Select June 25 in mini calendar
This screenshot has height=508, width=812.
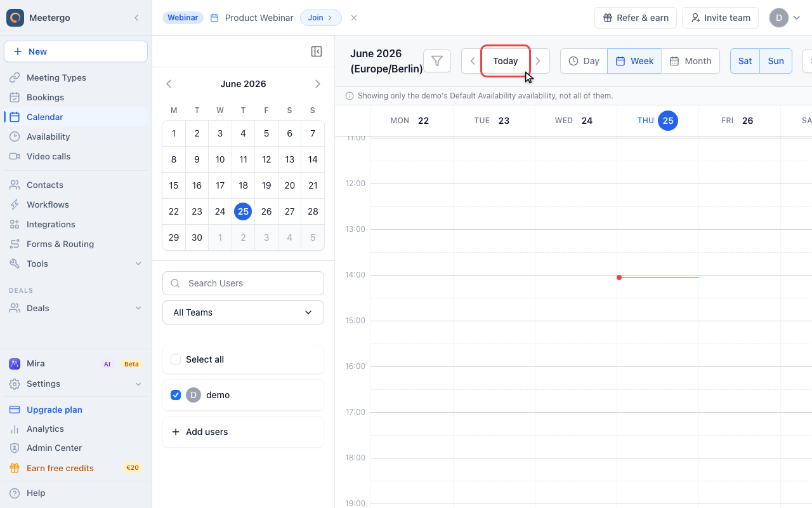tap(243, 211)
